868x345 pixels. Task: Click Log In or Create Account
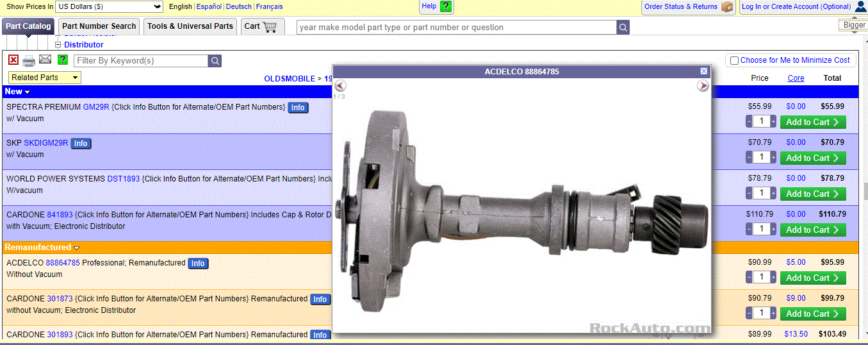point(796,6)
